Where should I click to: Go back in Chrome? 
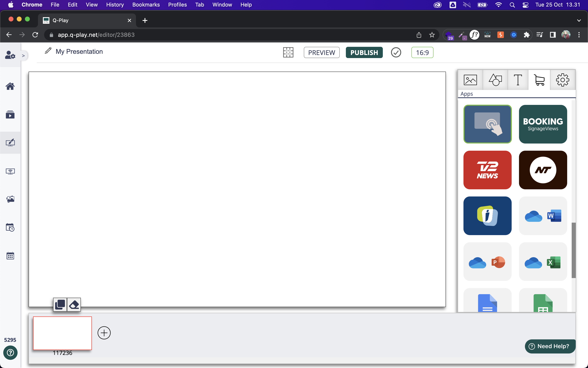click(x=9, y=35)
